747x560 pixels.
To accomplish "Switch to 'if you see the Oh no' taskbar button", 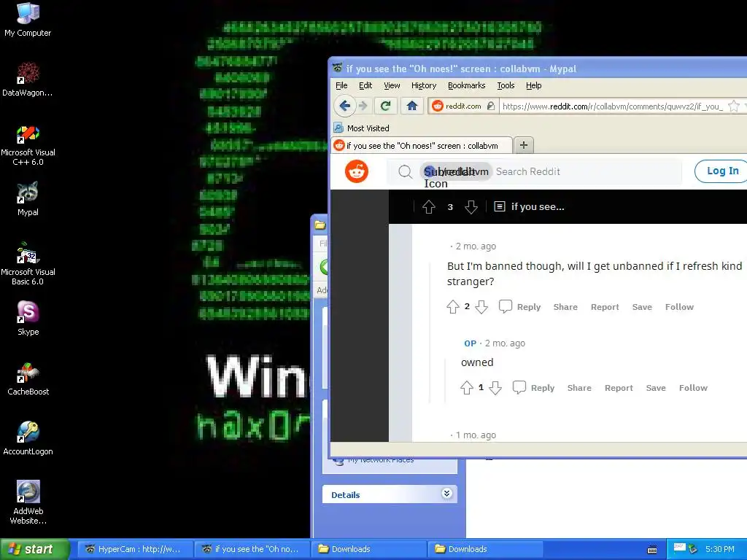I will pos(252,549).
